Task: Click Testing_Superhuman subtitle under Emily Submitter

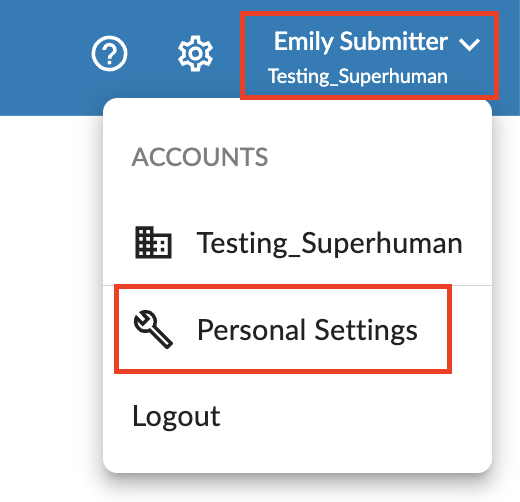Action: pos(358,76)
